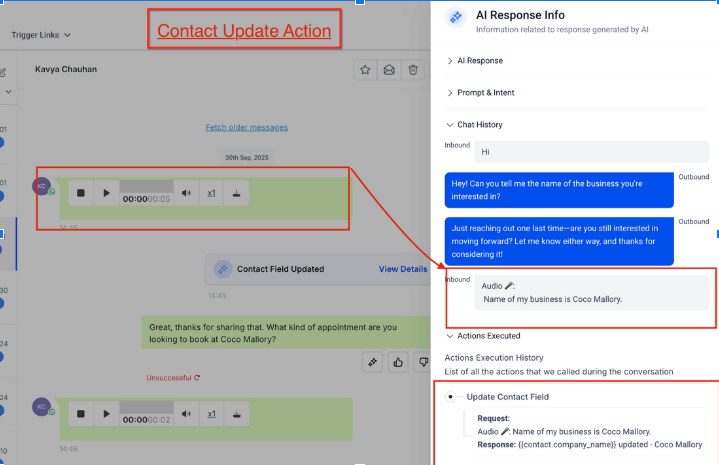This screenshot has height=465, width=719.
Task: Star the Kavya Chauhan conversation
Action: [x=365, y=70]
